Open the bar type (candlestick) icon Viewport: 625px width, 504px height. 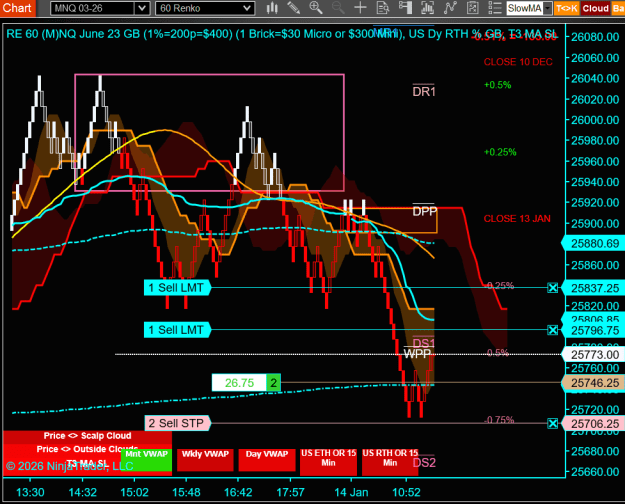click(x=272, y=8)
